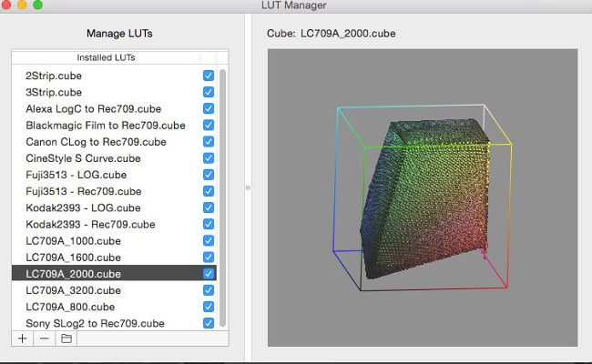Toggle Alexa LogC to Rec709.cube checkbox
The width and height of the screenshot is (592, 364).
(209, 108)
